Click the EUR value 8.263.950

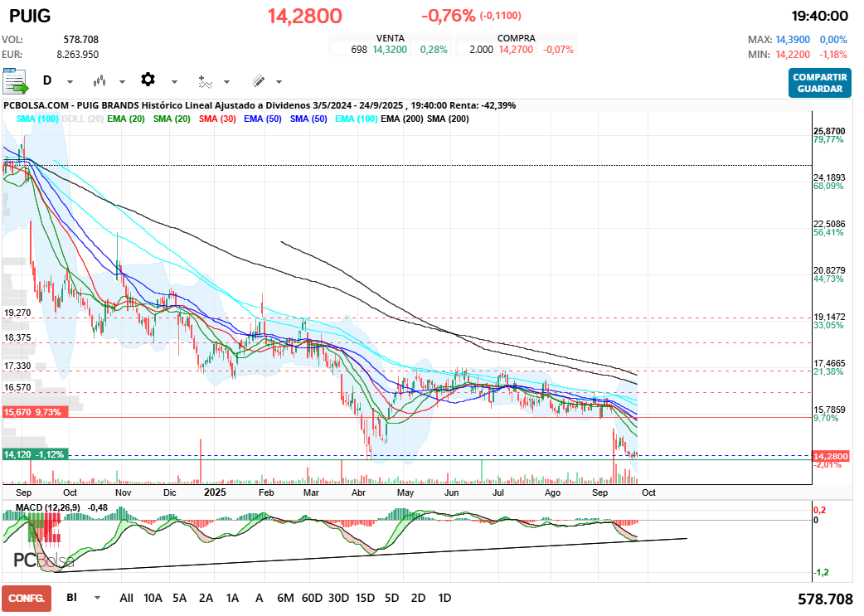click(78, 55)
